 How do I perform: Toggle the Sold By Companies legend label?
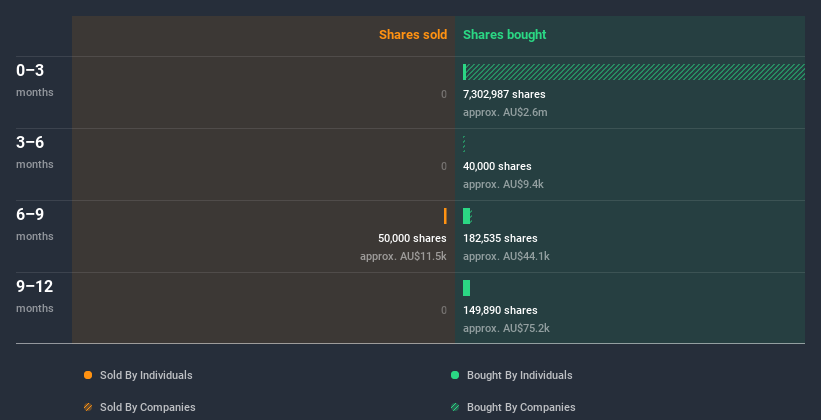[148, 407]
